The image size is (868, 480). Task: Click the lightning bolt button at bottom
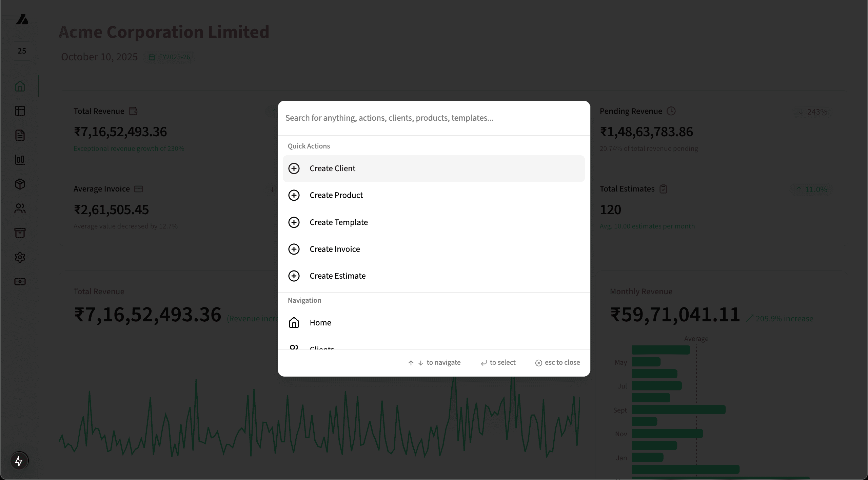(19, 461)
